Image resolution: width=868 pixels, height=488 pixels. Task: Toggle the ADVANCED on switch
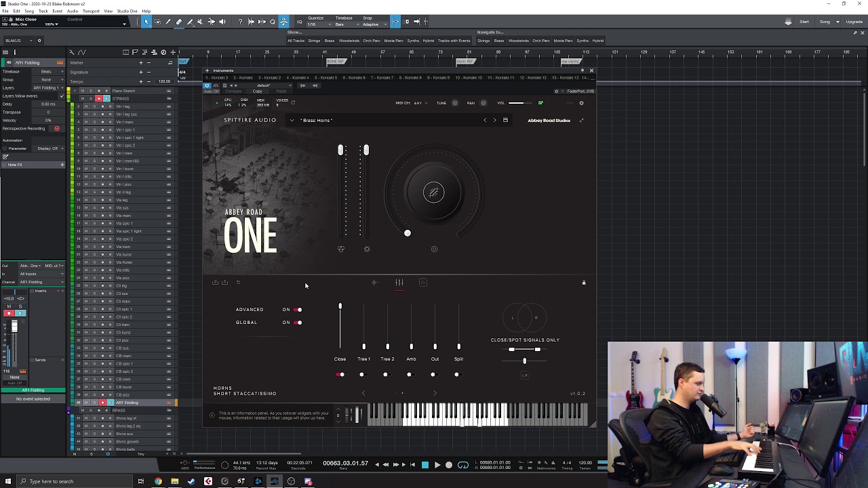pos(297,310)
